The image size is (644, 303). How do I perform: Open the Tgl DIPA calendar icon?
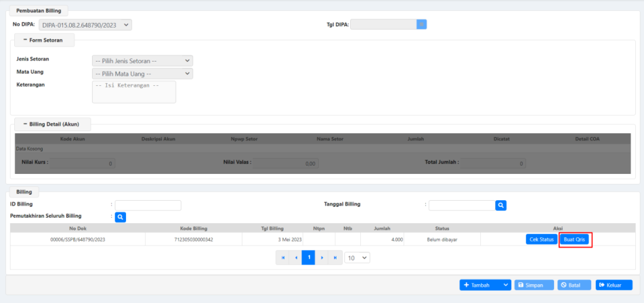(421, 24)
